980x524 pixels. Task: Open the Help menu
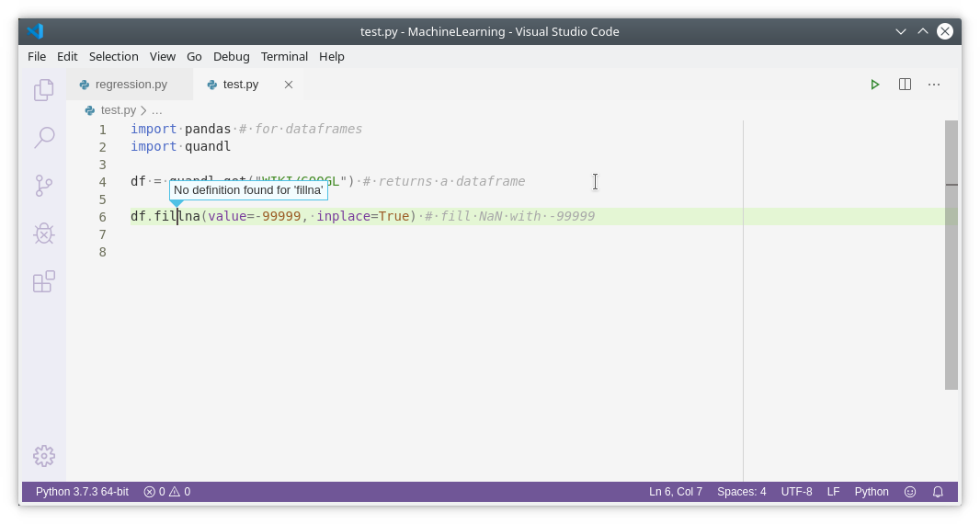pos(332,56)
